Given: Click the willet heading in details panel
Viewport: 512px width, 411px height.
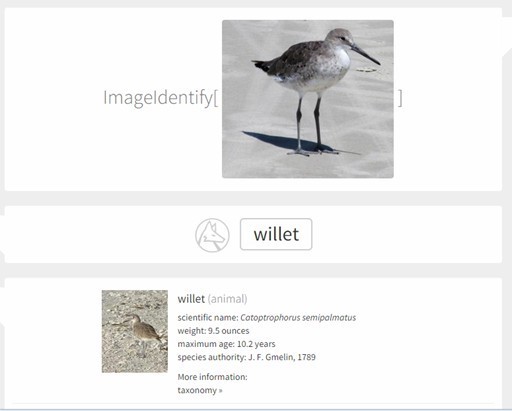Looking at the screenshot, I should click(191, 299).
